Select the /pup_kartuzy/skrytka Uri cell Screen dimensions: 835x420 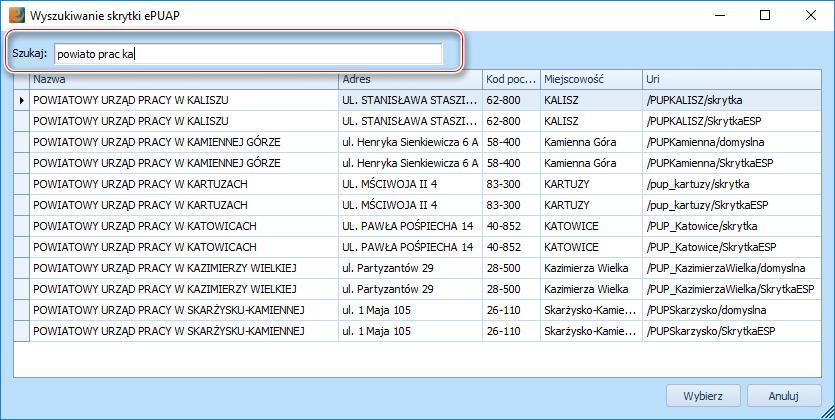(732, 184)
